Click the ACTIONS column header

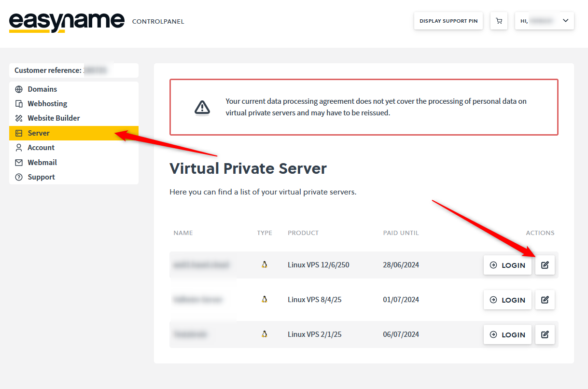point(540,233)
